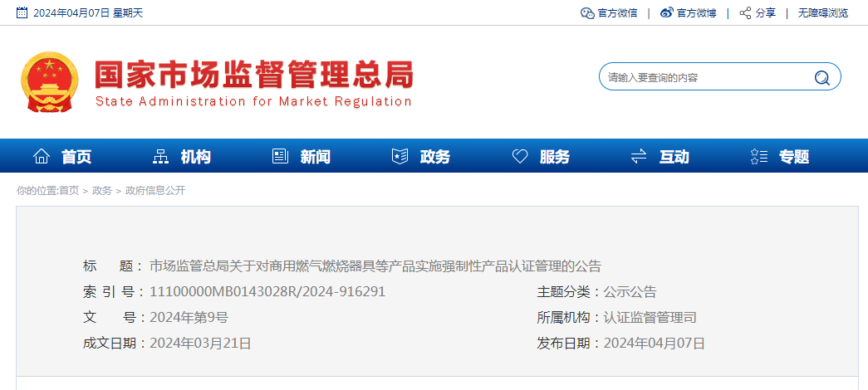This screenshot has height=390, width=868.
Task: Click the organization chart icon for 机构
Action: (x=160, y=157)
